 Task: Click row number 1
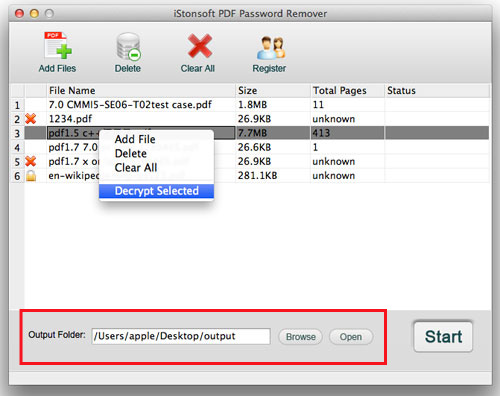(x=17, y=105)
